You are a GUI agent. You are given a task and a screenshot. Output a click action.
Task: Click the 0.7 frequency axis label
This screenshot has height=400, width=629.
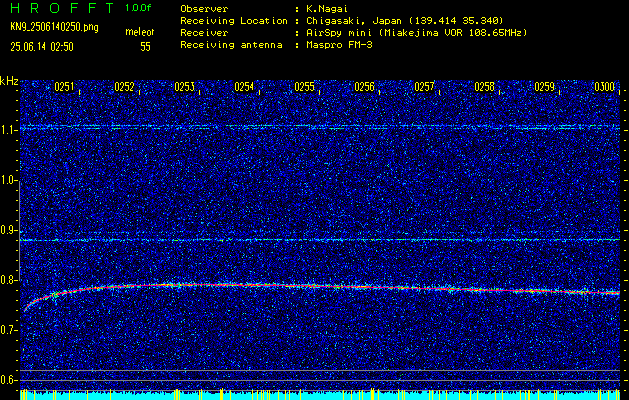point(7,330)
